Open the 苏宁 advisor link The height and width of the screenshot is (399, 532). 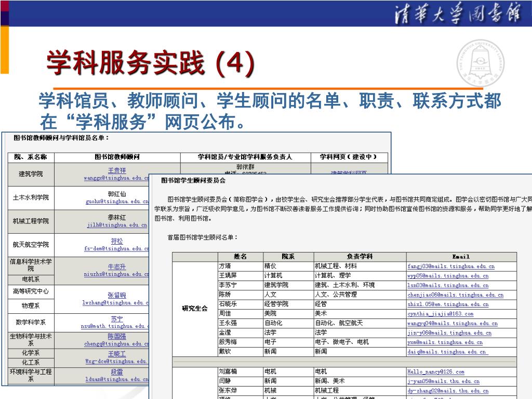117,319
